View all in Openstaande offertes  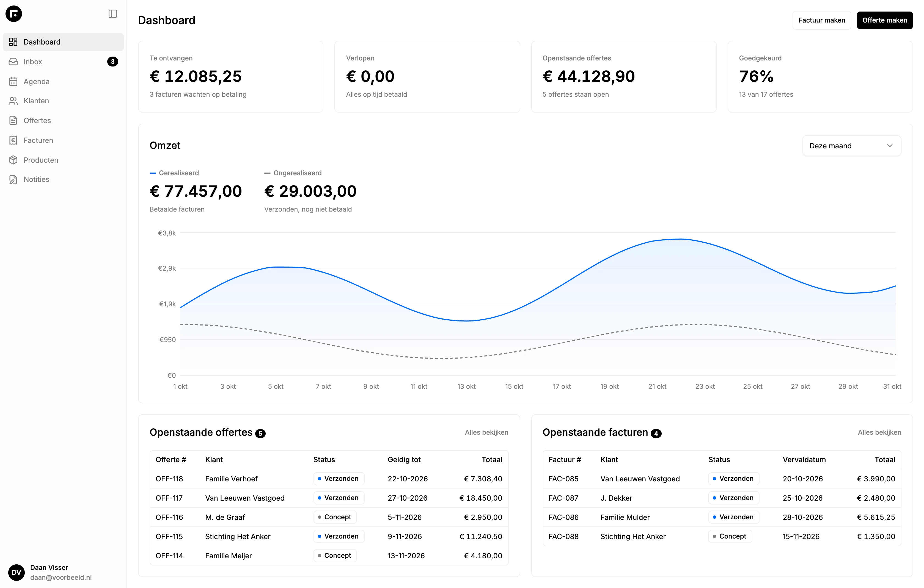click(486, 432)
